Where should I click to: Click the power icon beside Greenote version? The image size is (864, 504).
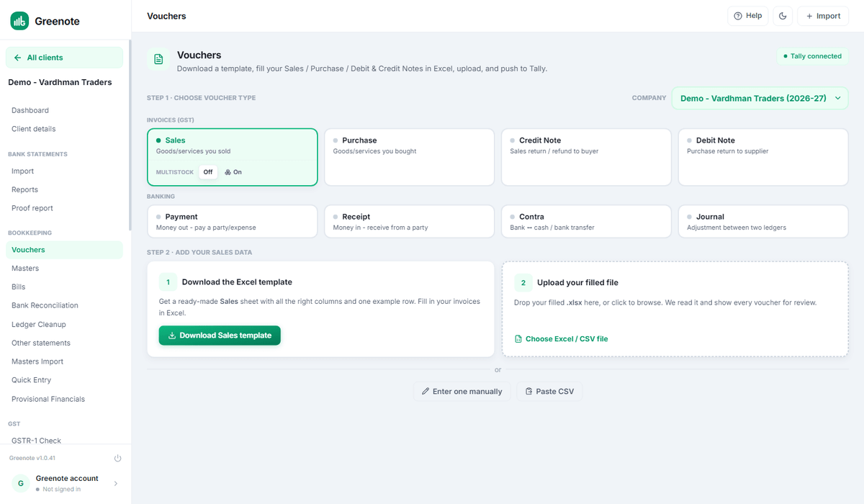(x=117, y=458)
